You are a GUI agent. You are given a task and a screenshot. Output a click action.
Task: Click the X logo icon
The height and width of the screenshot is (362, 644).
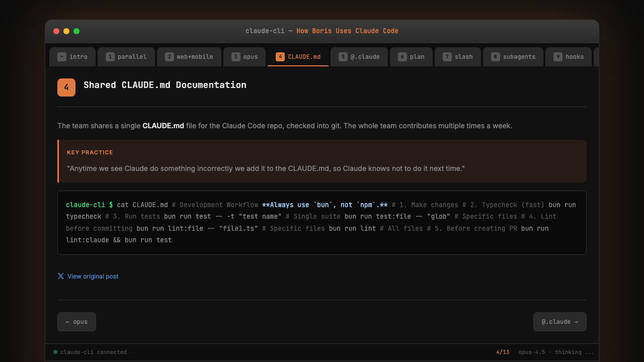tap(61, 276)
